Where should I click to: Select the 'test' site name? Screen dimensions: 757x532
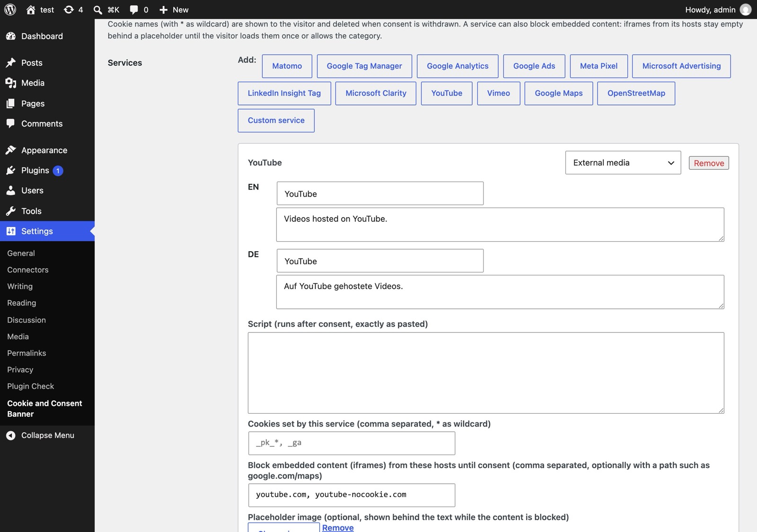[x=47, y=9]
